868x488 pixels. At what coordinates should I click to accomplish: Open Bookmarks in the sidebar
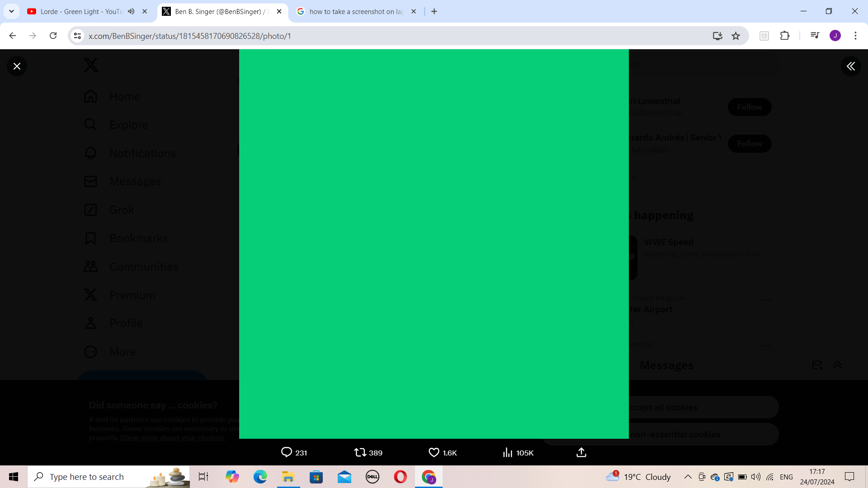pos(126,238)
